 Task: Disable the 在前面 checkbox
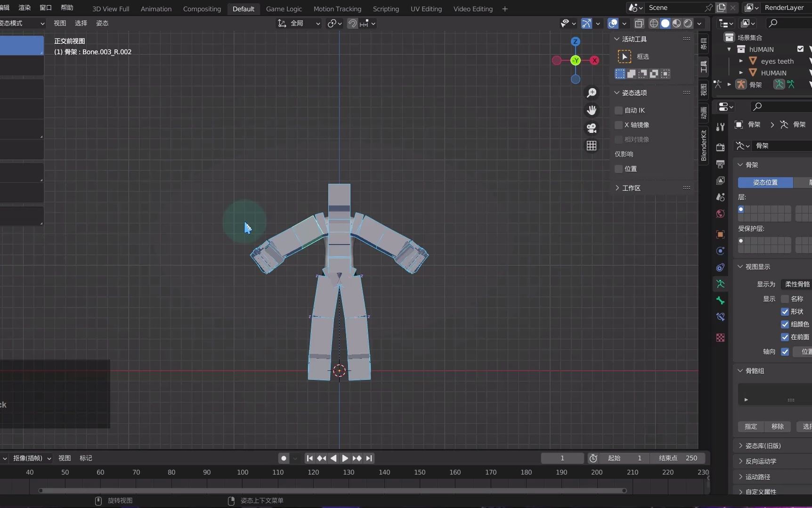(785, 337)
